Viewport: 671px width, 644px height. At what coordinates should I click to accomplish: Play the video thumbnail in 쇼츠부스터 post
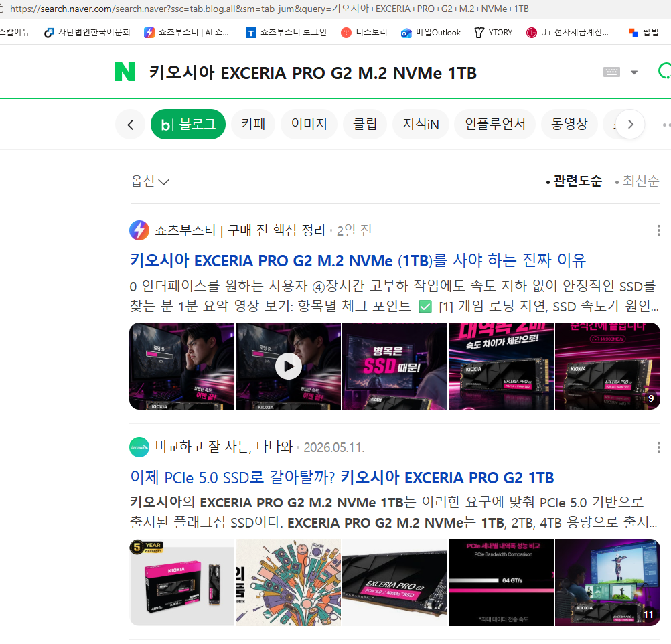click(x=289, y=366)
